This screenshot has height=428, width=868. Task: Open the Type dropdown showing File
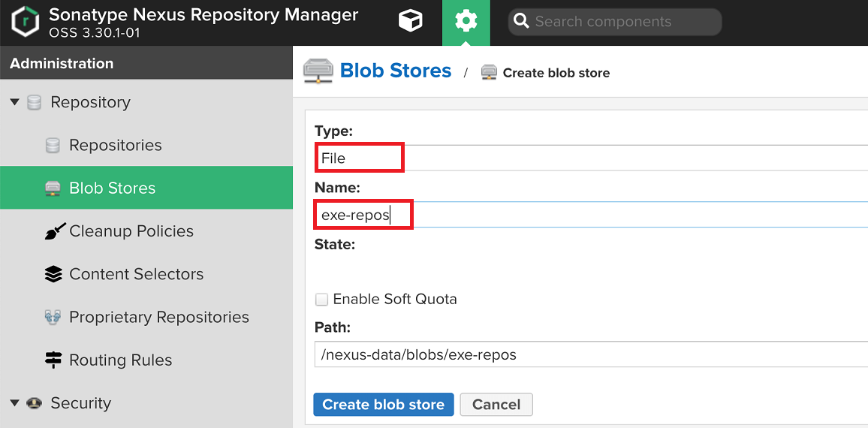click(x=591, y=158)
